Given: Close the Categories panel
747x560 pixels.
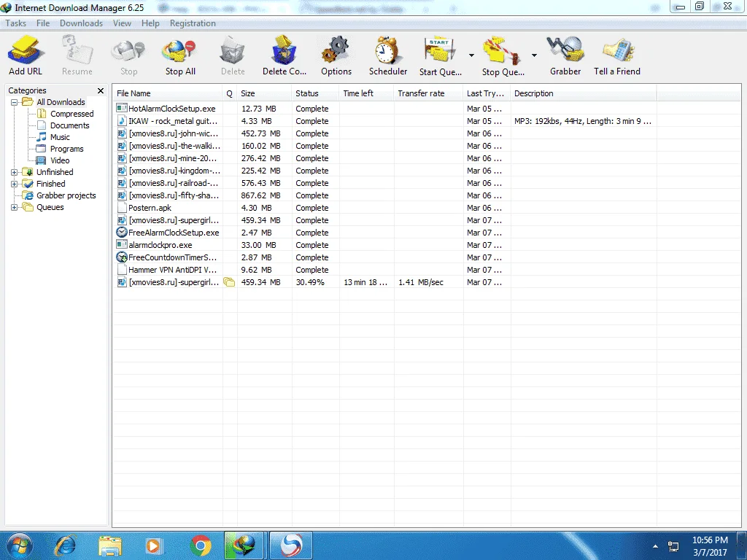Looking at the screenshot, I should [101, 90].
